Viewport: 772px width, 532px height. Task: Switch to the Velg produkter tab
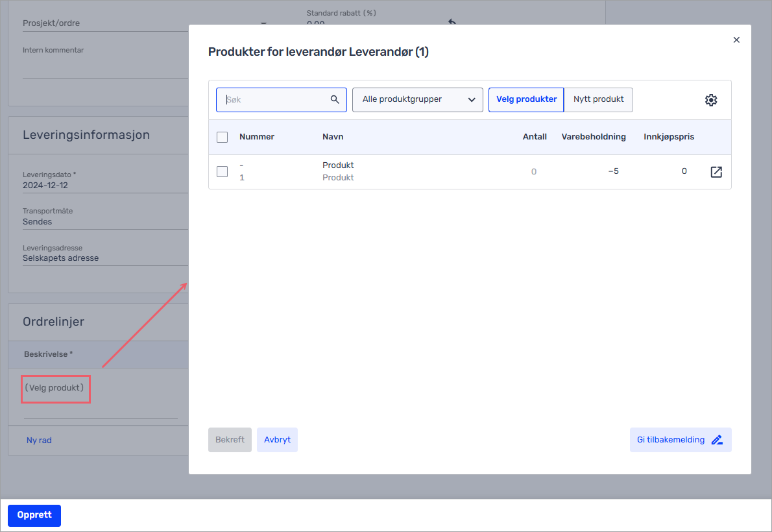point(526,100)
